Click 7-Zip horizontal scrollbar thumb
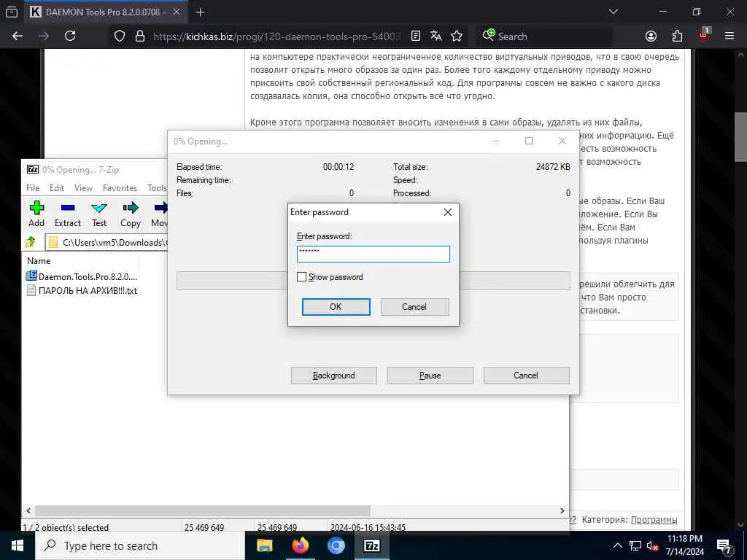747x560 pixels. [203, 510]
